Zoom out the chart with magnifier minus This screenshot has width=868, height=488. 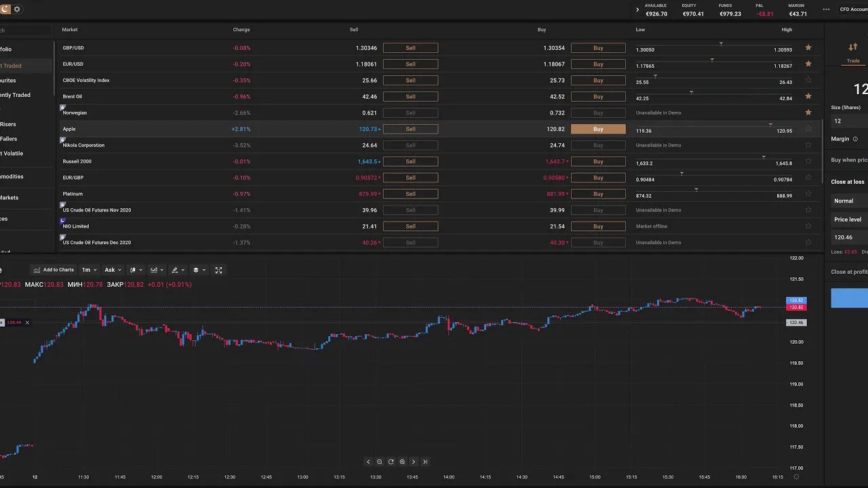point(380,462)
